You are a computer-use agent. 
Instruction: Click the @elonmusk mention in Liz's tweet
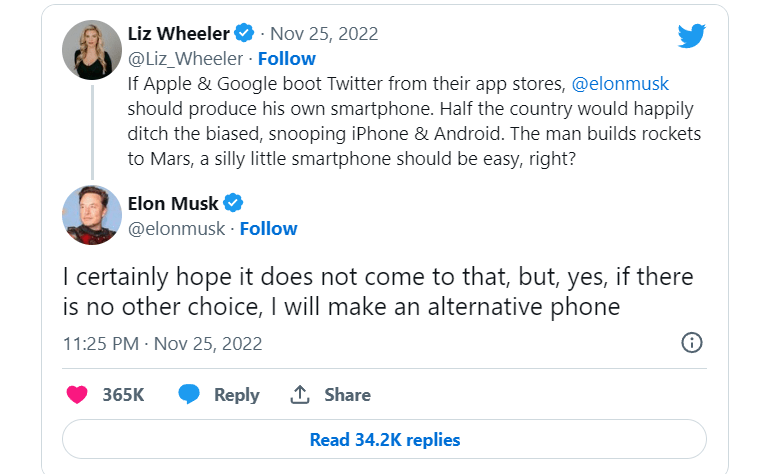[621, 84]
